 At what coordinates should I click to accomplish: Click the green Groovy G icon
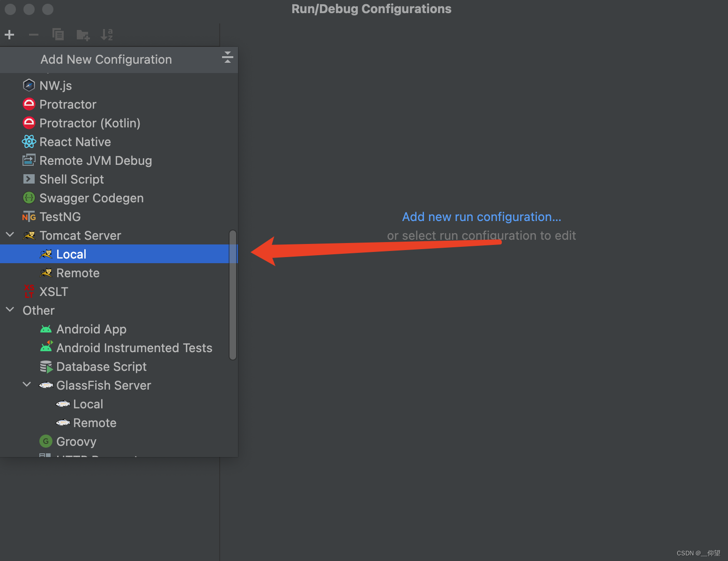(x=46, y=441)
